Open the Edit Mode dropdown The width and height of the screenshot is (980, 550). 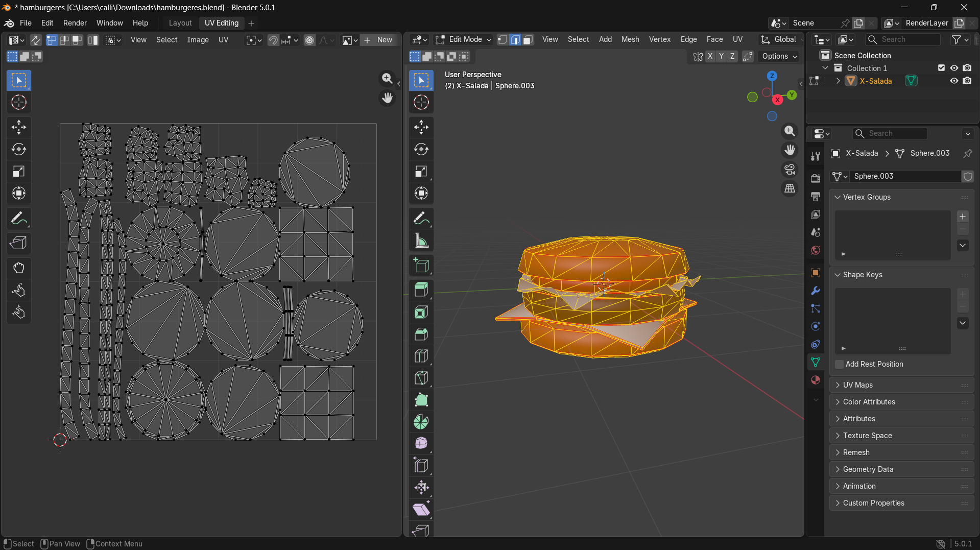pos(464,39)
